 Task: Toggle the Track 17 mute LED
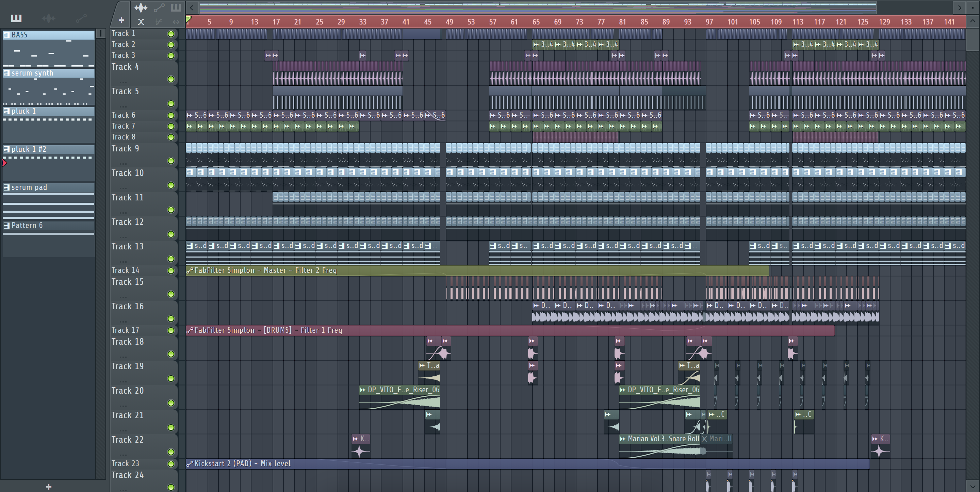tap(171, 331)
